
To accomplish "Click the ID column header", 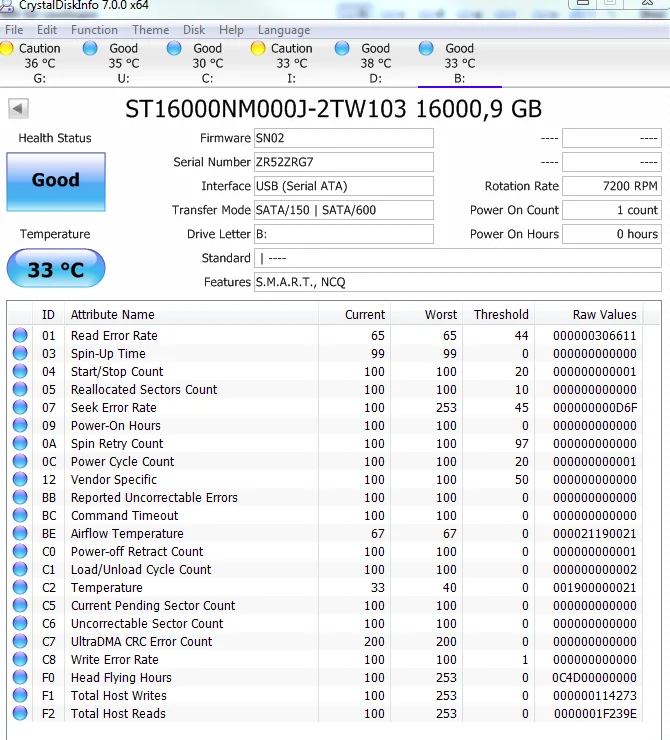I will click(48, 315).
